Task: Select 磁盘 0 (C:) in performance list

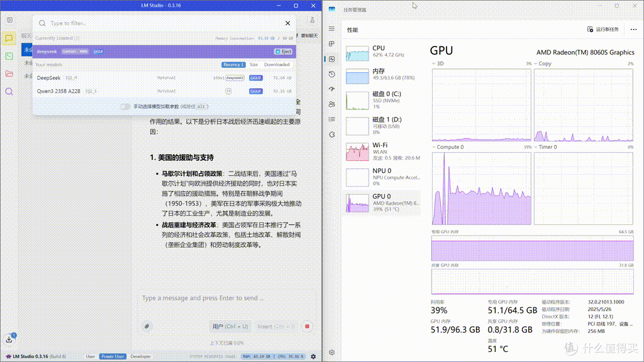Action: pyautogui.click(x=383, y=100)
